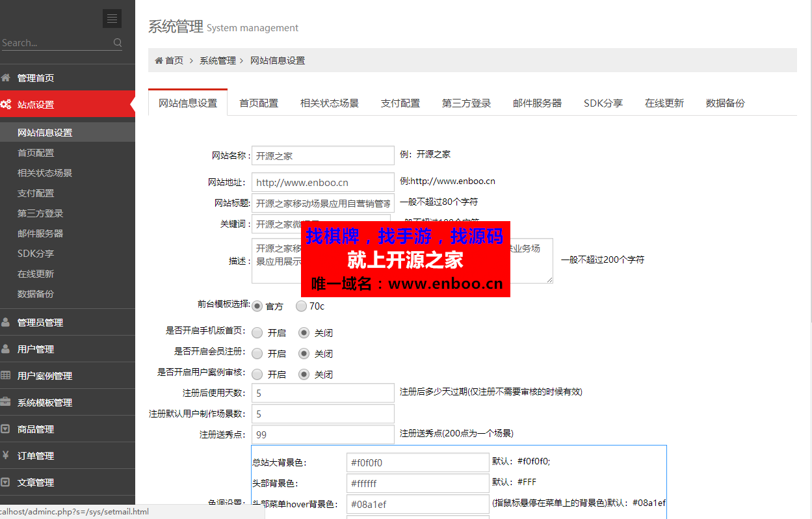Toggle the sidebar with hamburger menu icon
This screenshot has height=519, width=812.
tap(112, 18)
